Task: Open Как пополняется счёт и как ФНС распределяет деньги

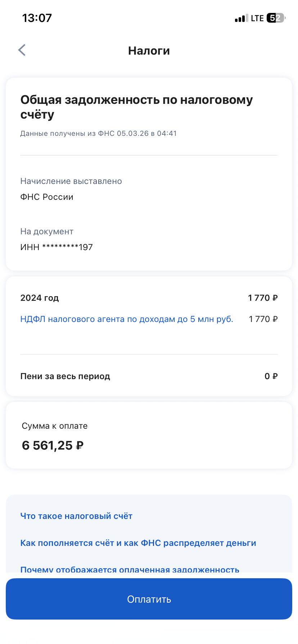Action: coord(138,543)
